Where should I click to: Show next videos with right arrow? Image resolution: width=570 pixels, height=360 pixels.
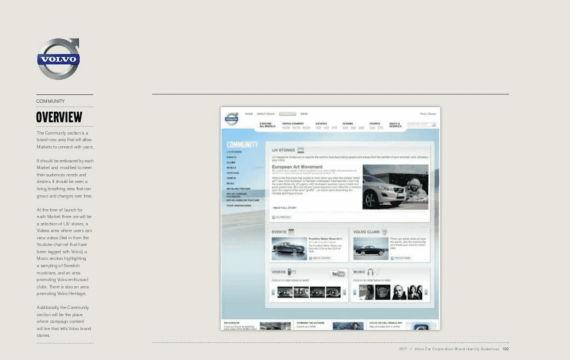point(344,292)
